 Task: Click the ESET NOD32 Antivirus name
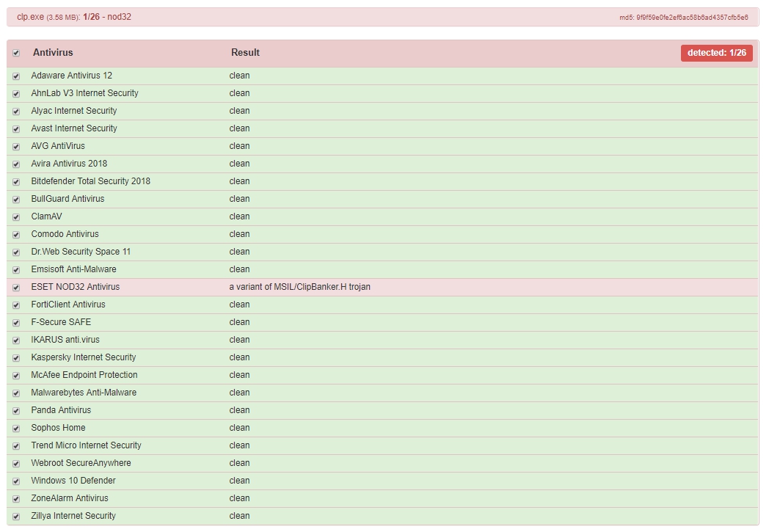(76, 287)
